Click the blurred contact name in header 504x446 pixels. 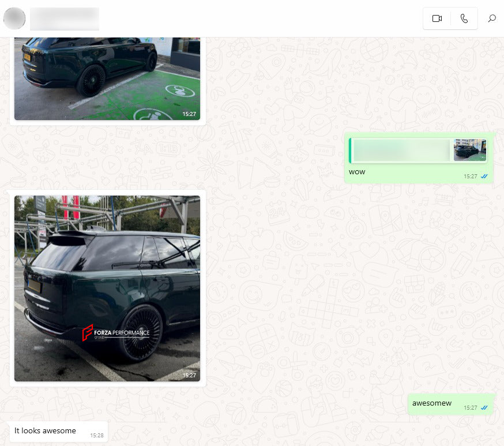[x=65, y=18]
